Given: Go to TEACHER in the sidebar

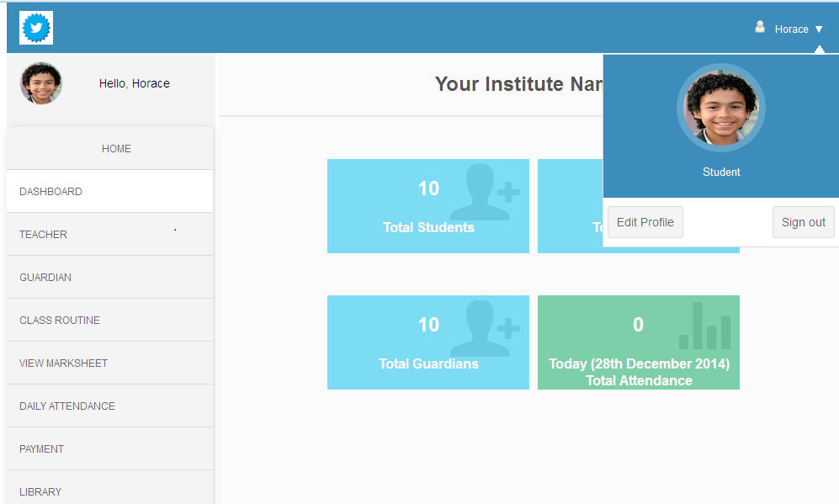Looking at the screenshot, I should [43, 235].
